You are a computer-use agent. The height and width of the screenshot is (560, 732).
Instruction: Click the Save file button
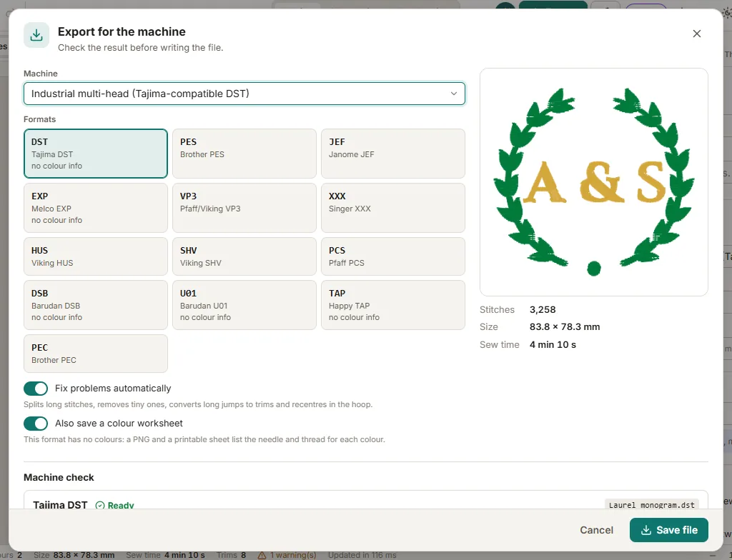668,530
